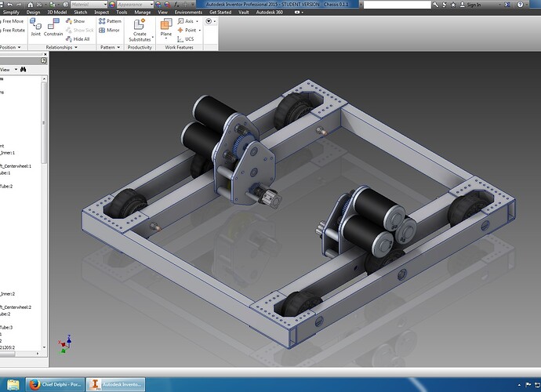Click Free Move
The image size is (541, 392).
coord(12,21)
